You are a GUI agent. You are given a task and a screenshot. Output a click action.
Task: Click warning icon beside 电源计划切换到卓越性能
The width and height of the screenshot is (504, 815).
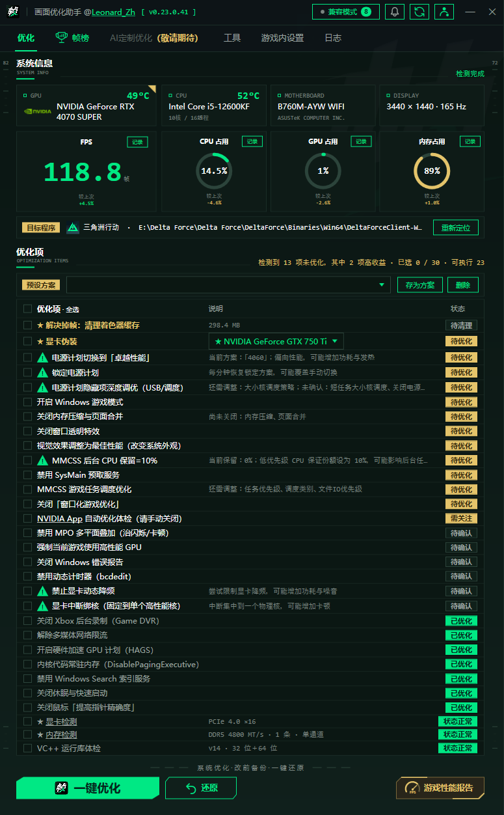point(43,358)
